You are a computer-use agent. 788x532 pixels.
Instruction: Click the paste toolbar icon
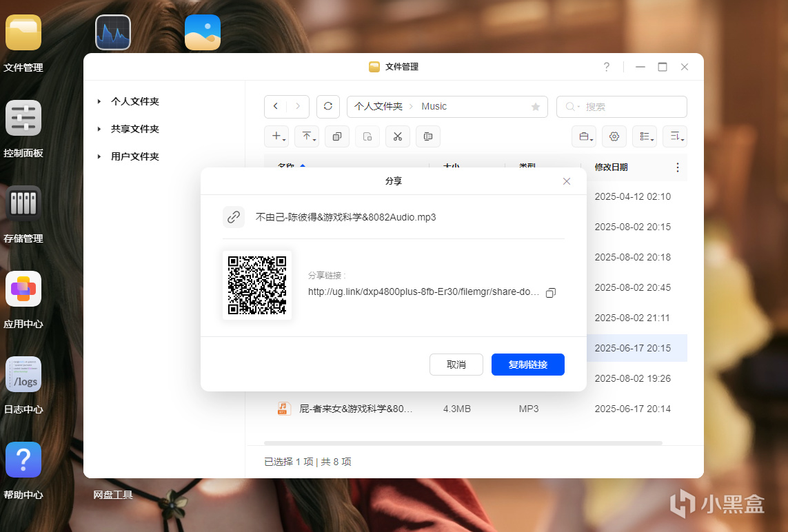click(x=367, y=136)
